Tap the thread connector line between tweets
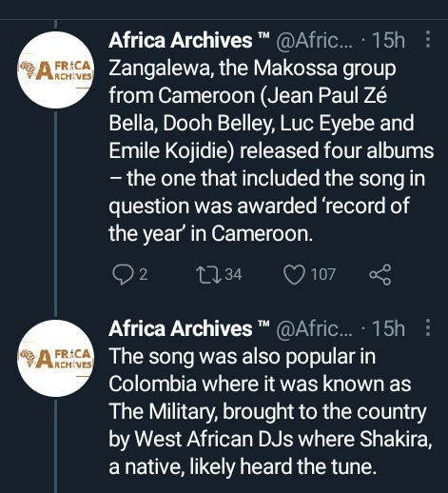Screen dimensions: 448x493 [x=56, y=214]
